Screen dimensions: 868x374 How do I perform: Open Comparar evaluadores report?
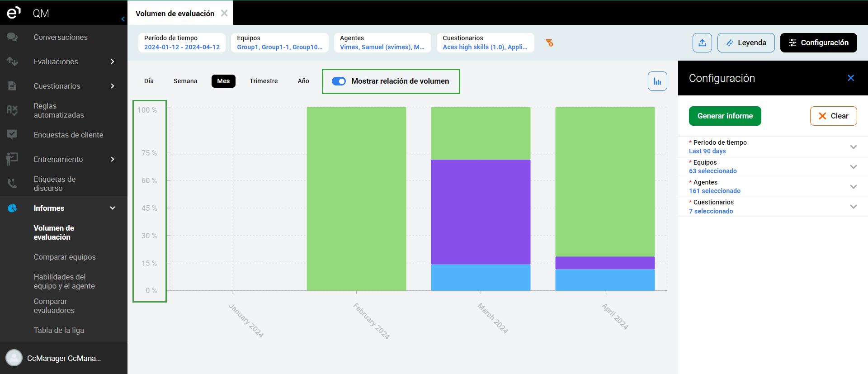click(54, 306)
